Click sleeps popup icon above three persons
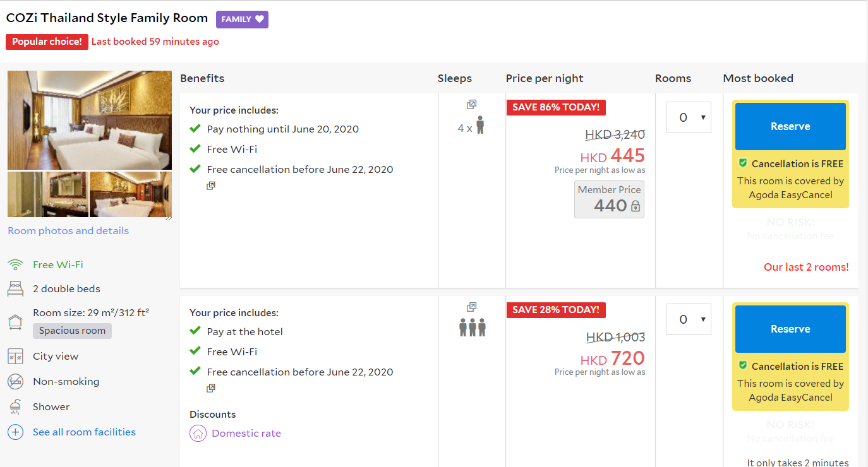868x467 pixels. pos(471,307)
